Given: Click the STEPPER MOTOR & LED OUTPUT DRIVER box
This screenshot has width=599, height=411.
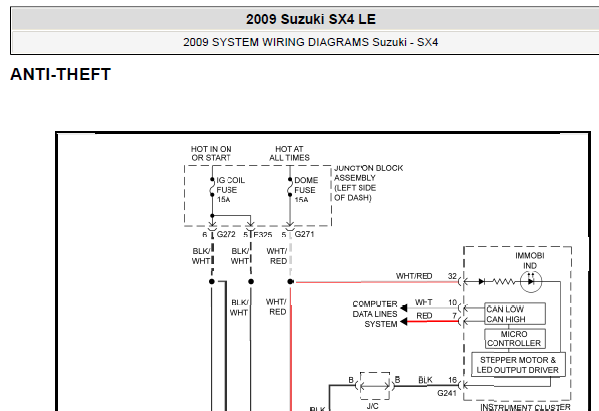Looking at the screenshot, I should (518, 365).
